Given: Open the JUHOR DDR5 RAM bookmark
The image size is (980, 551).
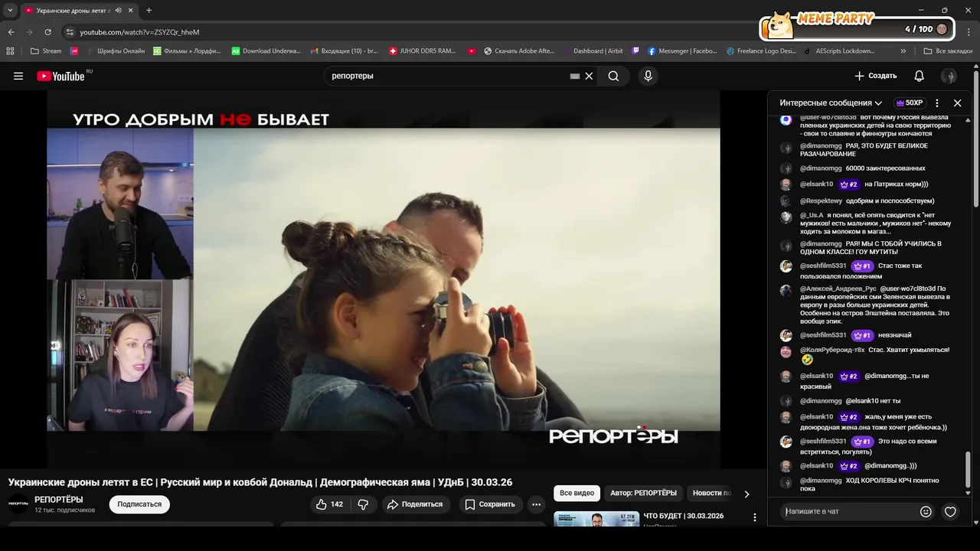Looking at the screenshot, I should (x=422, y=51).
